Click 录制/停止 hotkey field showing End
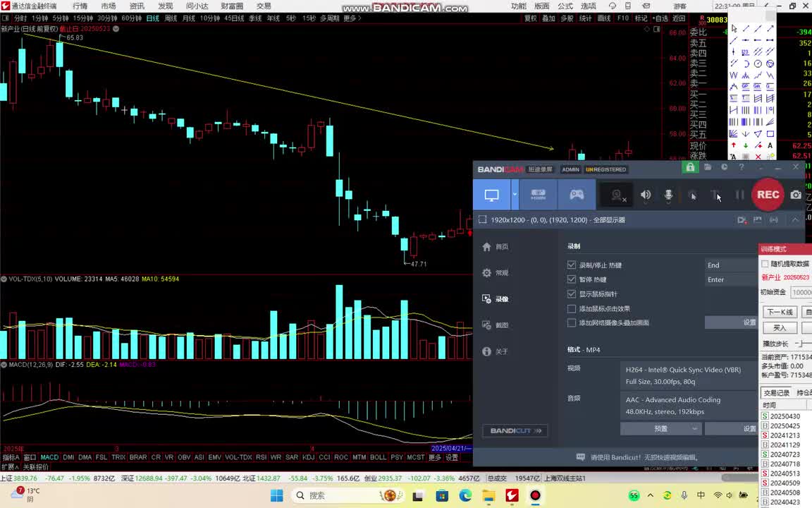The image size is (812, 508). pos(731,265)
